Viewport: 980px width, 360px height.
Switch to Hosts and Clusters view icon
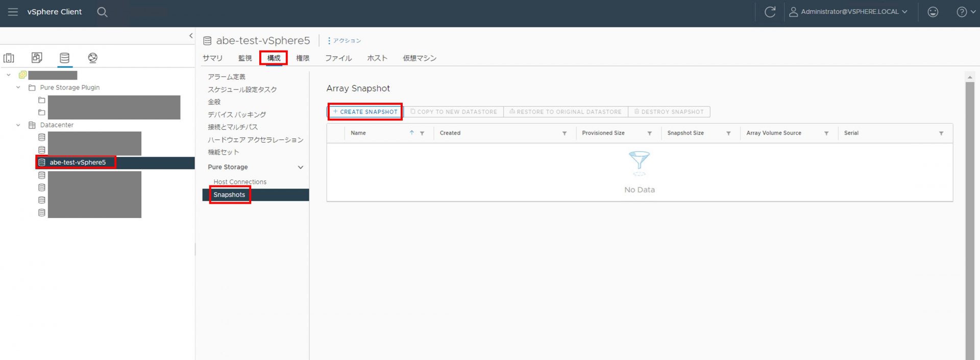(x=9, y=58)
